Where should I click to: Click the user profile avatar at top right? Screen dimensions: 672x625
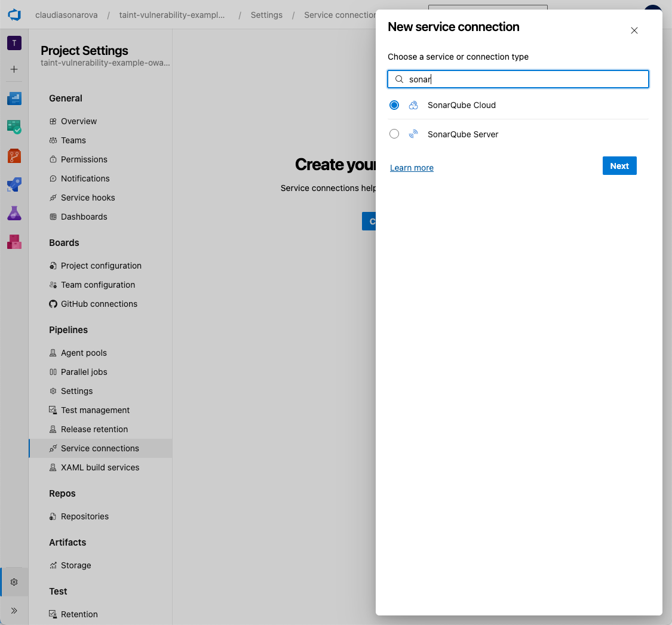coord(652,12)
